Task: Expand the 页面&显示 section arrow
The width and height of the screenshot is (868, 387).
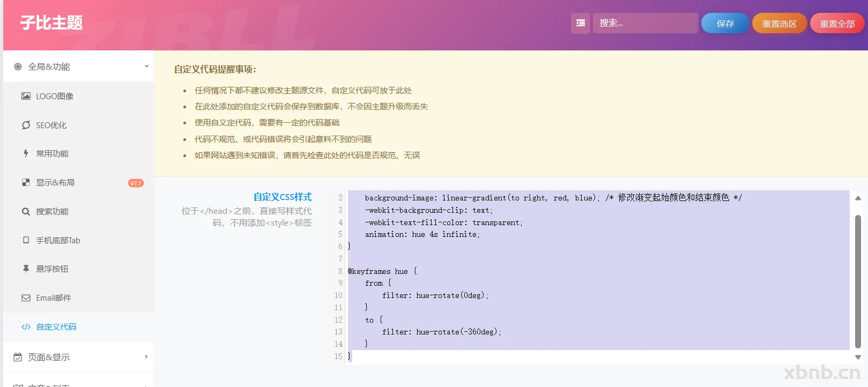Action: (146, 357)
